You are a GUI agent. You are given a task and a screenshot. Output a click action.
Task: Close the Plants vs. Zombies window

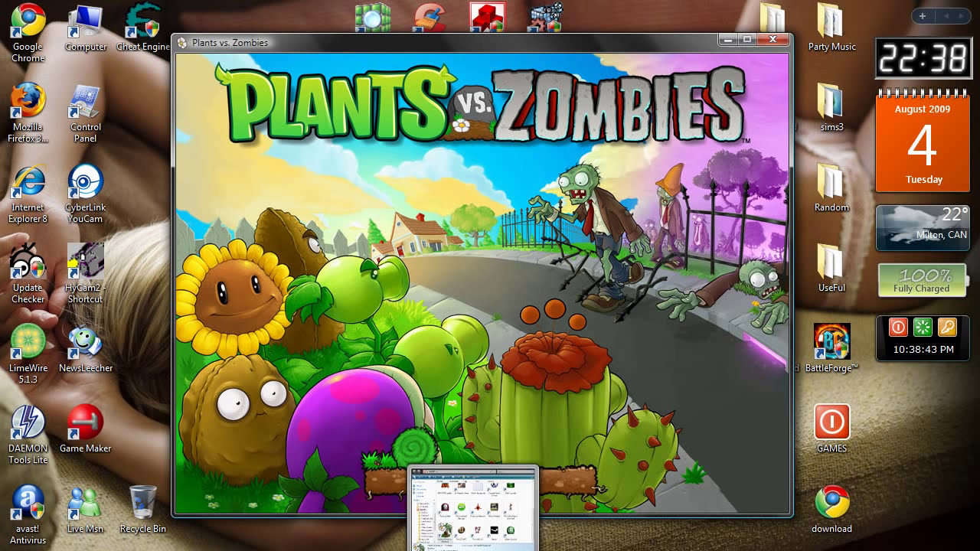(773, 39)
